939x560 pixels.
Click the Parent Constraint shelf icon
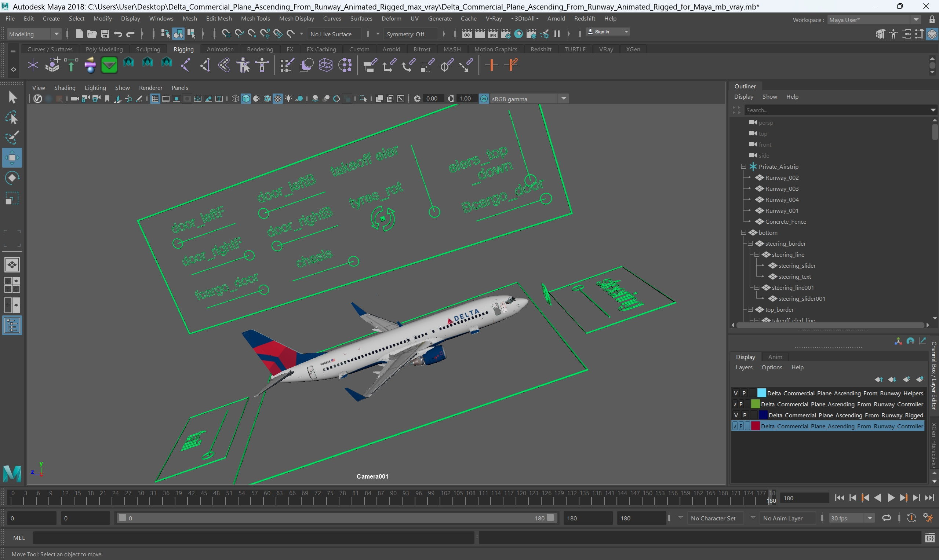(370, 65)
